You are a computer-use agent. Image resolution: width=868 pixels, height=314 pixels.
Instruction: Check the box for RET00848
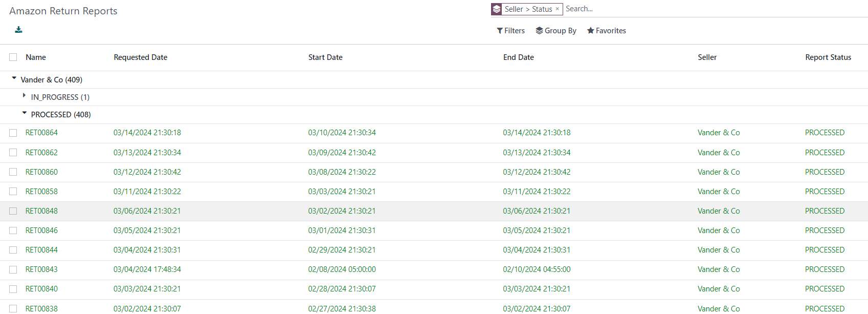13,211
